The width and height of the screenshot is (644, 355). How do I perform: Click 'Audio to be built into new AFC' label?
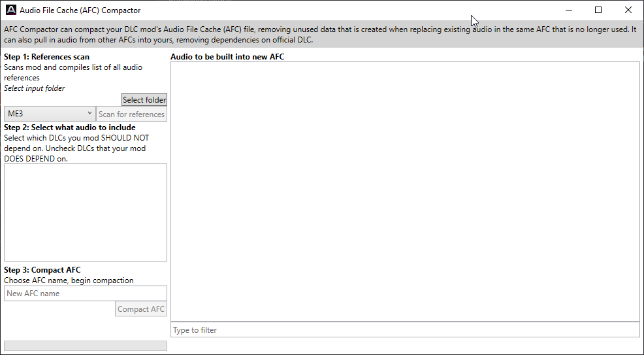tap(227, 57)
